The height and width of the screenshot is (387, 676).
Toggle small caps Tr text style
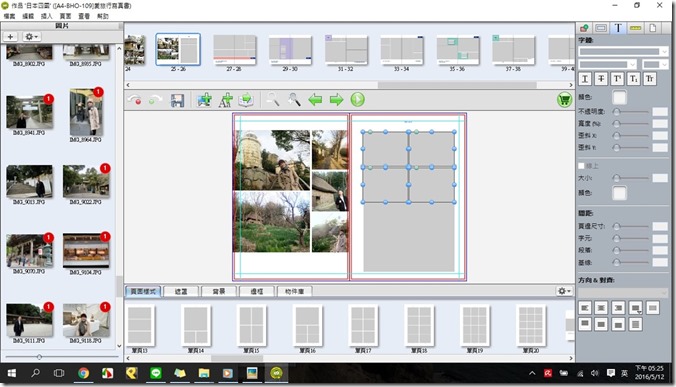point(650,79)
